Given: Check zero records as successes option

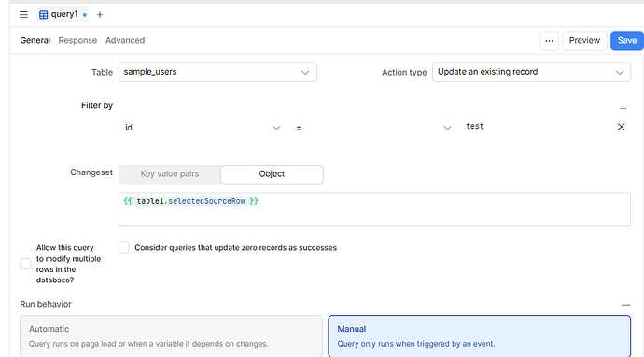Looking at the screenshot, I should pyautogui.click(x=123, y=247).
